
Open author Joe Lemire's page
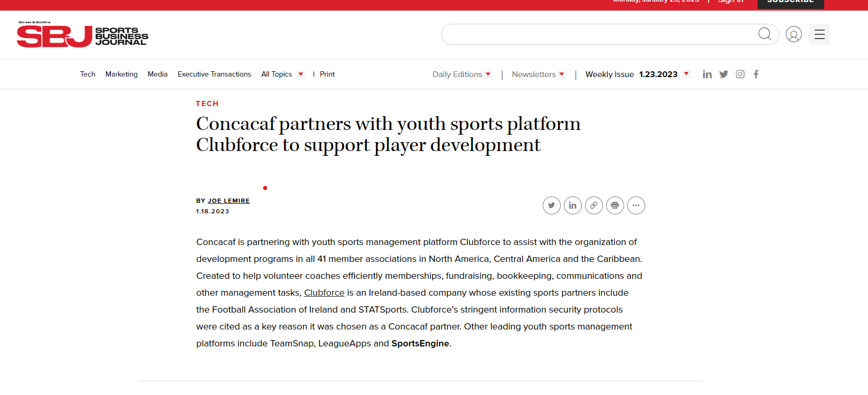pyautogui.click(x=229, y=201)
